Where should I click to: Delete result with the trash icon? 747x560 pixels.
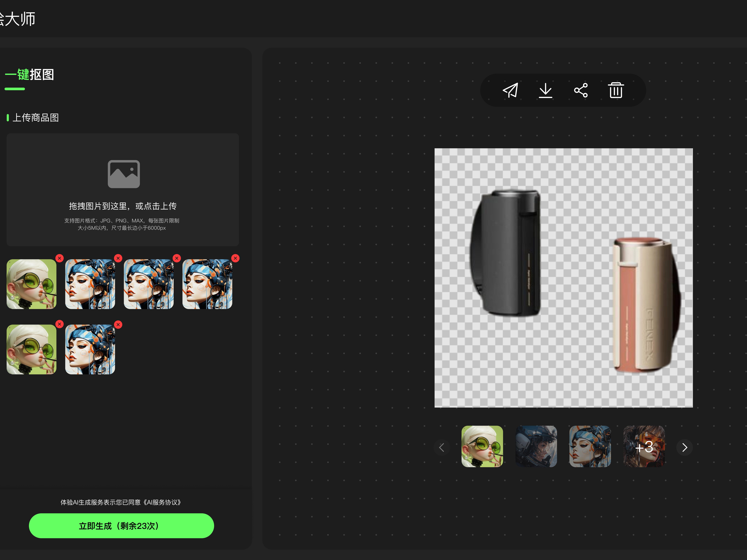tap(616, 90)
